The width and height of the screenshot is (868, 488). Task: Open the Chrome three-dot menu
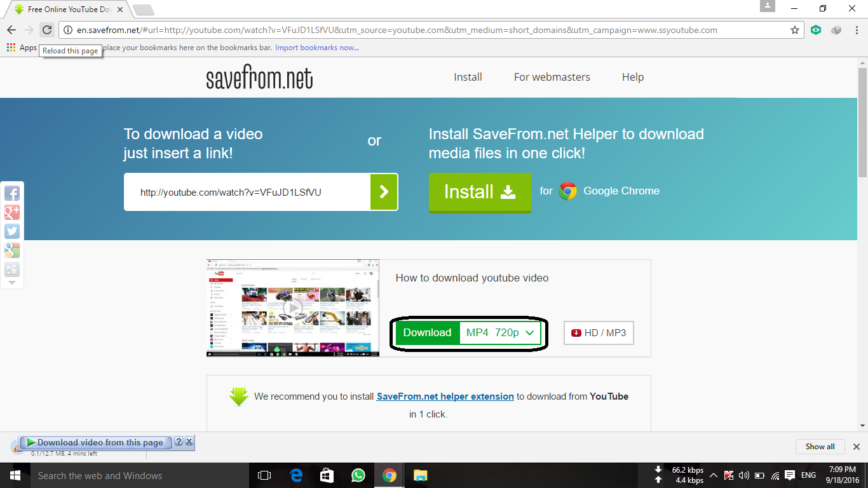[855, 30]
